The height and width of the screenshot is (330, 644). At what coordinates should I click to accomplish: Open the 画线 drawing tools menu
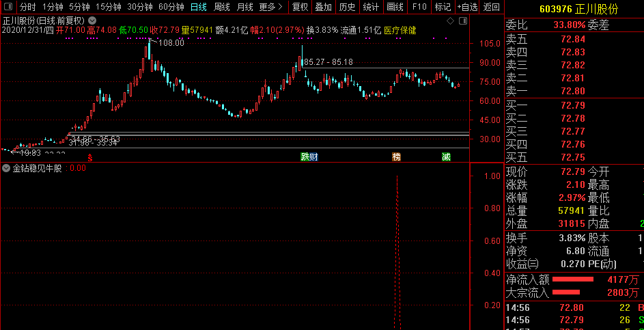(395, 7)
